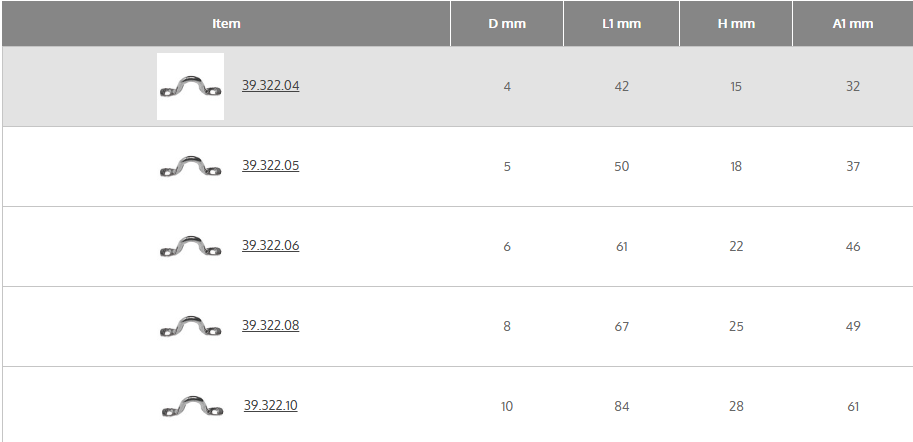Click the L1 value 84 cell
The width and height of the screenshot is (913, 442).
(x=622, y=407)
